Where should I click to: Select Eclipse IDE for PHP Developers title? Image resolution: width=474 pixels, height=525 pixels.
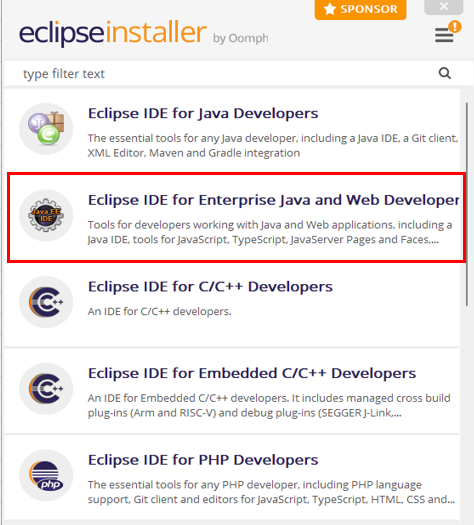click(x=203, y=460)
